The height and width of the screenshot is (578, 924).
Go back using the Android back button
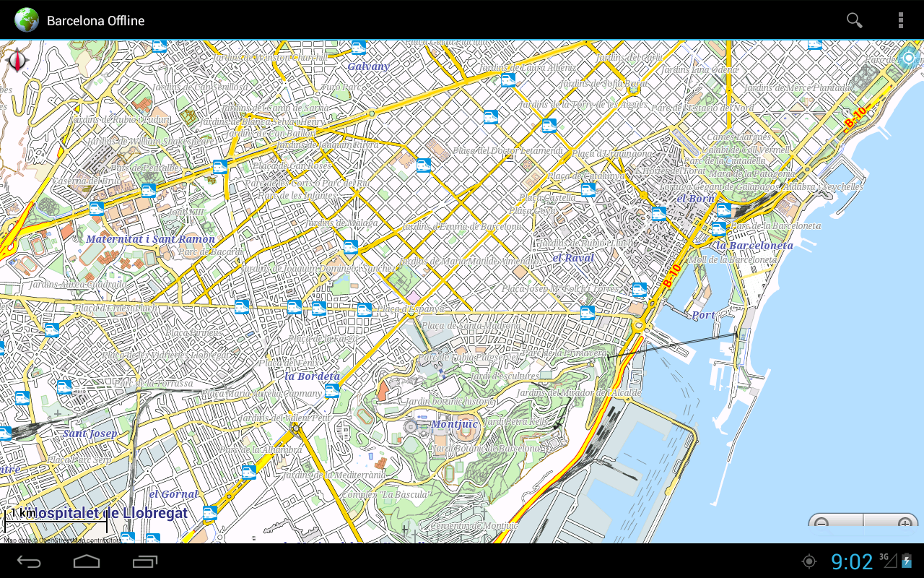30,561
